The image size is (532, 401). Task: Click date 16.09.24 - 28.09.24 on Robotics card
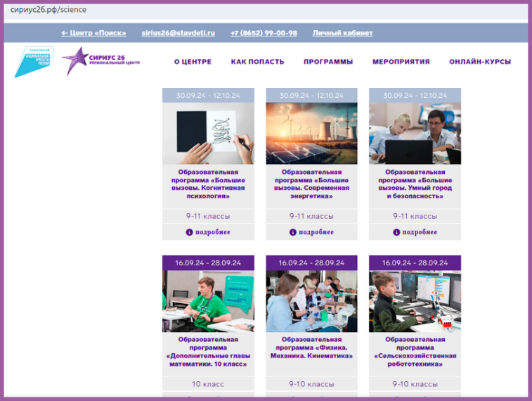(415, 263)
